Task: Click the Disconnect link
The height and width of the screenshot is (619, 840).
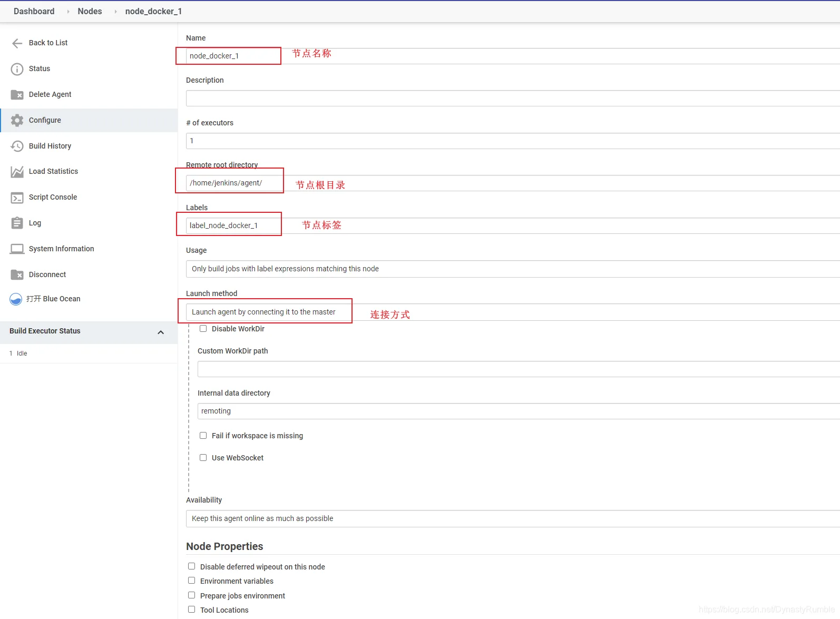Action: [x=47, y=274]
